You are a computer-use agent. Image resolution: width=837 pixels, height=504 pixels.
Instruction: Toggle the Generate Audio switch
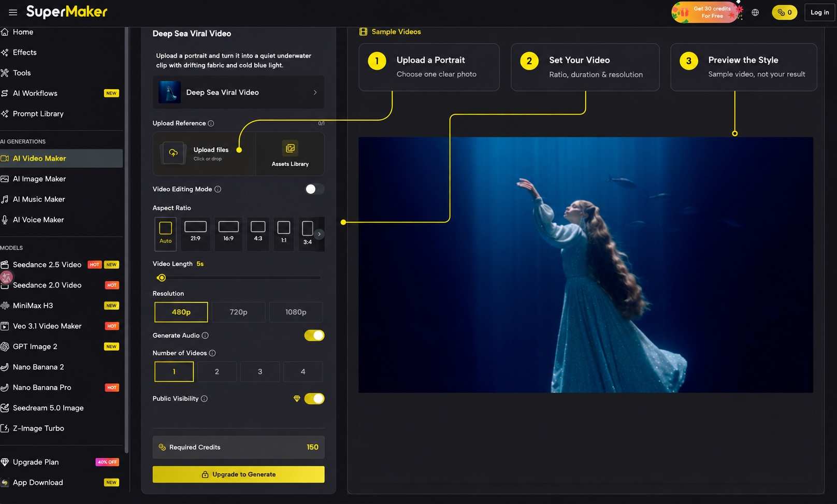[x=314, y=336]
